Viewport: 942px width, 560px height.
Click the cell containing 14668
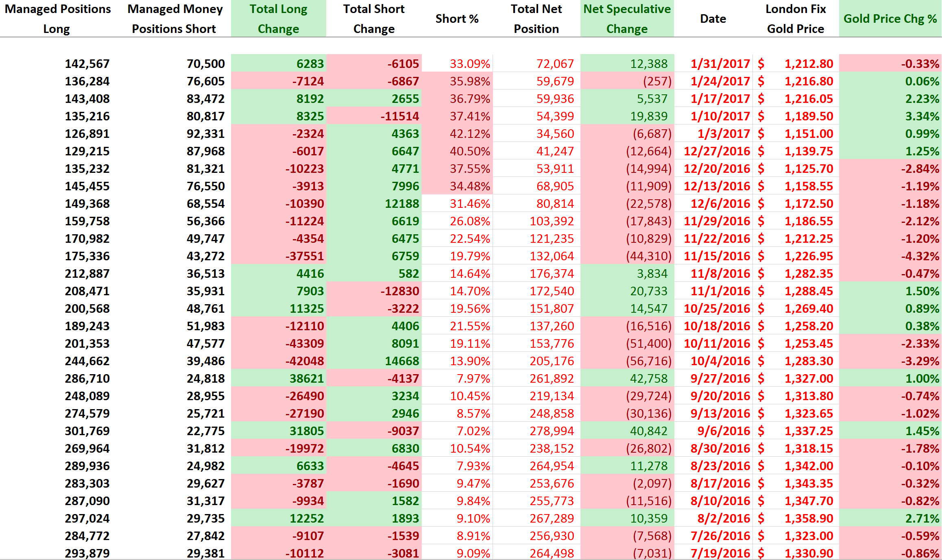[x=374, y=361]
